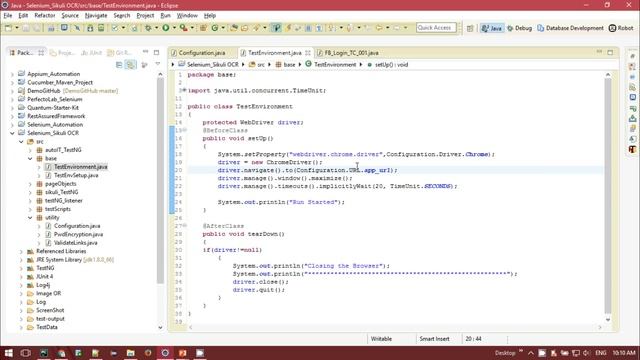Viewport: 640px width, 360px height.
Task: Select the JUnit view tab
Action: click(x=91, y=53)
